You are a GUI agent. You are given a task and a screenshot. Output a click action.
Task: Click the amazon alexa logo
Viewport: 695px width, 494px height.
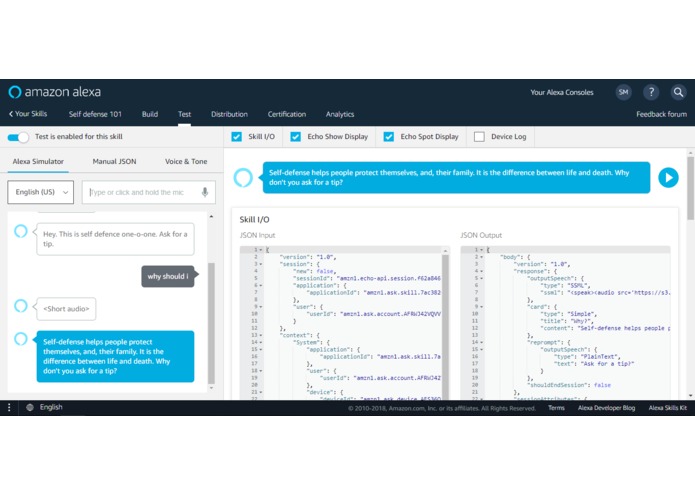coord(55,92)
